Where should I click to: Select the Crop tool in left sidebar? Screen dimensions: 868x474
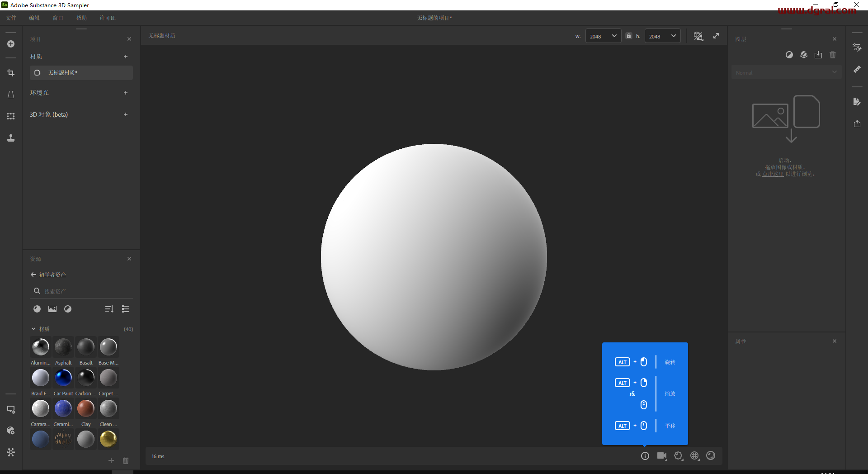(11, 73)
